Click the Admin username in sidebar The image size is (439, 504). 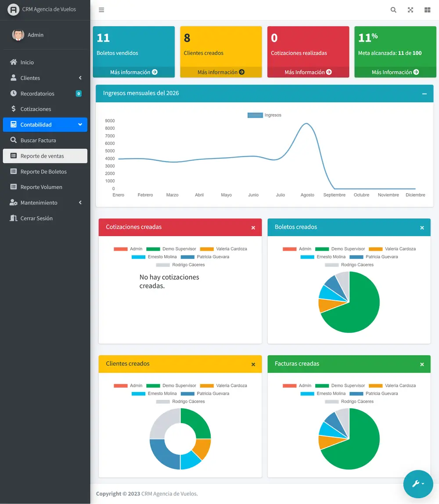click(36, 35)
